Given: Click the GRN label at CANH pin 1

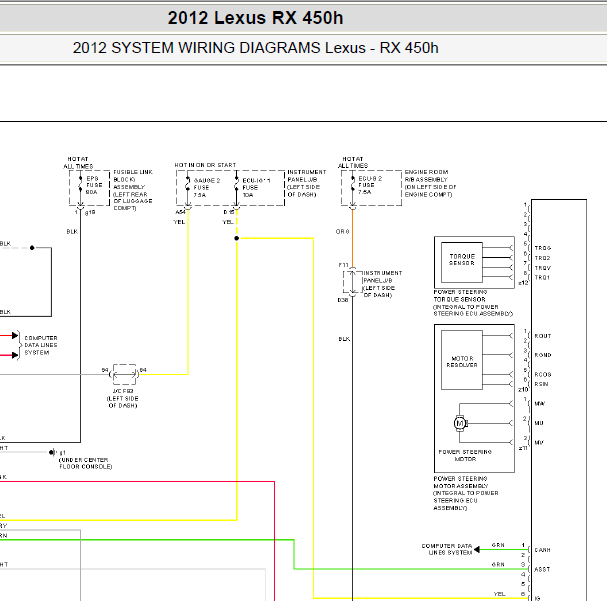Looking at the screenshot, I should click(x=498, y=545).
